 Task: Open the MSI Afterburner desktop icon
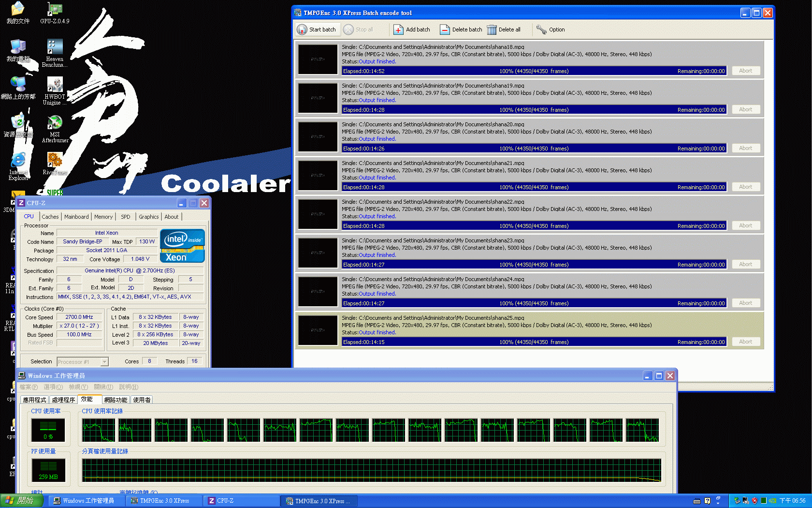(55, 122)
